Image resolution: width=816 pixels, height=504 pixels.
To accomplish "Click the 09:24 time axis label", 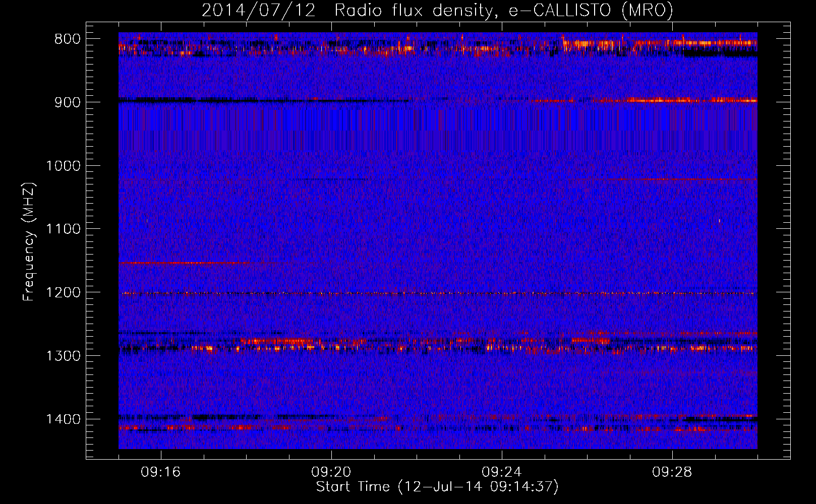I will point(501,472).
